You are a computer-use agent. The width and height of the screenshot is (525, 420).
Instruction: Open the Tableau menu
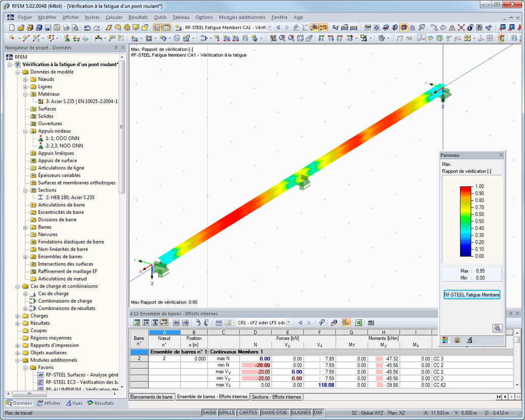(x=181, y=18)
